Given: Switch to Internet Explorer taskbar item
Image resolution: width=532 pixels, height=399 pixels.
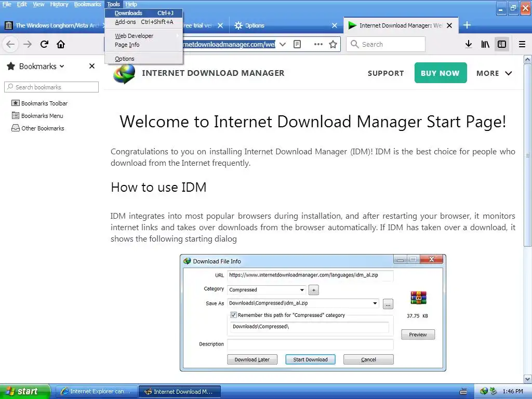Looking at the screenshot, I should [x=96, y=391].
